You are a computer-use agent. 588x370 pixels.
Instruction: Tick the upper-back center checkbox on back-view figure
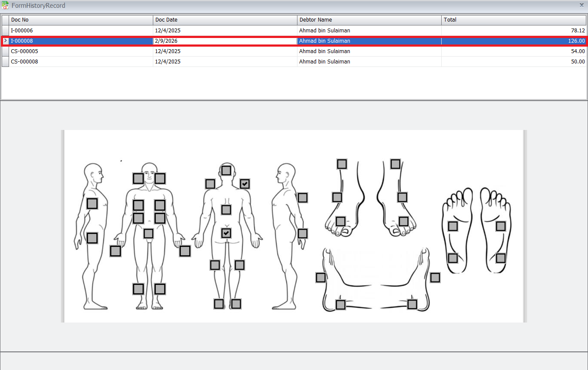226,210
